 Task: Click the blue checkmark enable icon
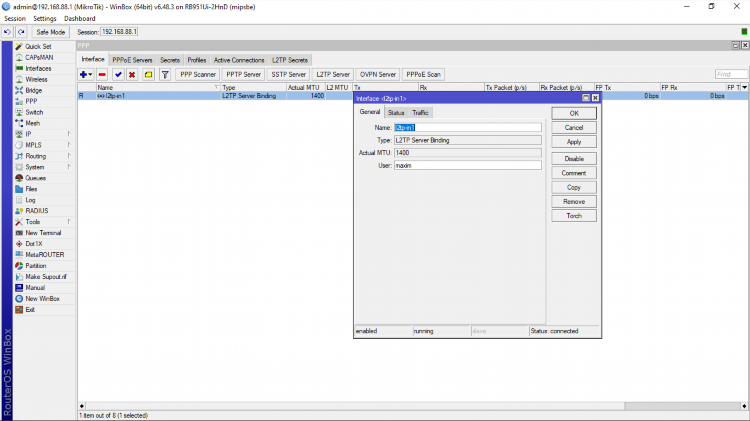point(118,75)
